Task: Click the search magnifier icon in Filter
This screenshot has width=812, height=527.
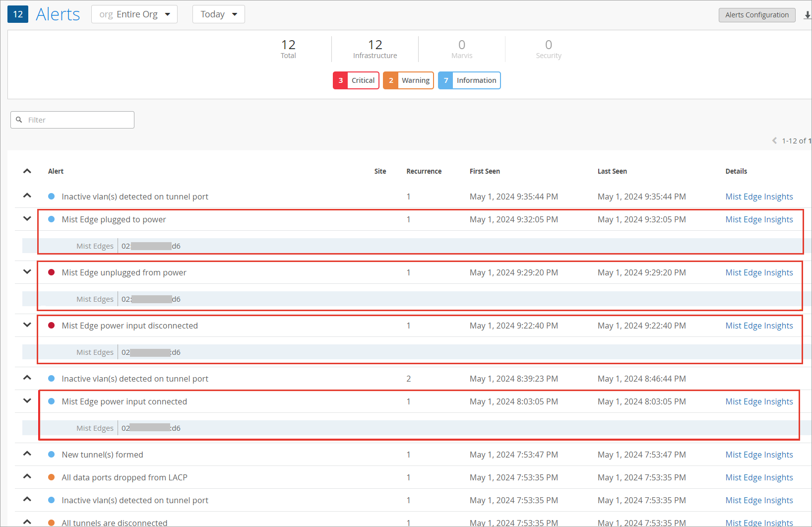Action: pyautogui.click(x=19, y=120)
